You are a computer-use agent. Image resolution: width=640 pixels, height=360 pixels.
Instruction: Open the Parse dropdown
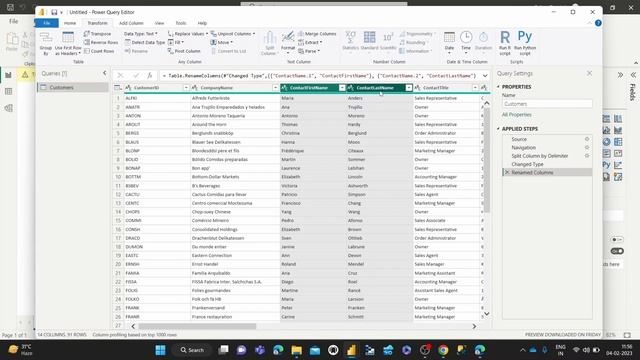(x=309, y=51)
